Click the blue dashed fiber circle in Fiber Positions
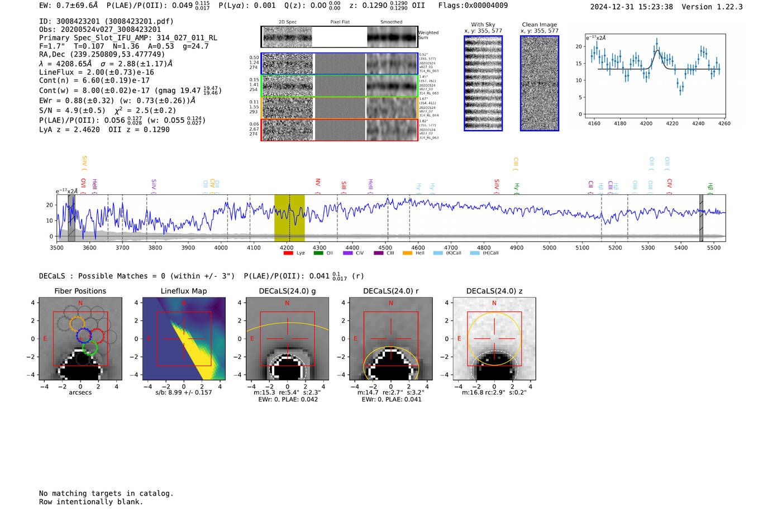Screen dimensions: 782x532 (x=84, y=336)
